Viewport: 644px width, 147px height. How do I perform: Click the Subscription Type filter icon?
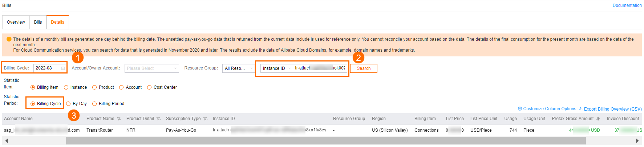click(x=205, y=119)
